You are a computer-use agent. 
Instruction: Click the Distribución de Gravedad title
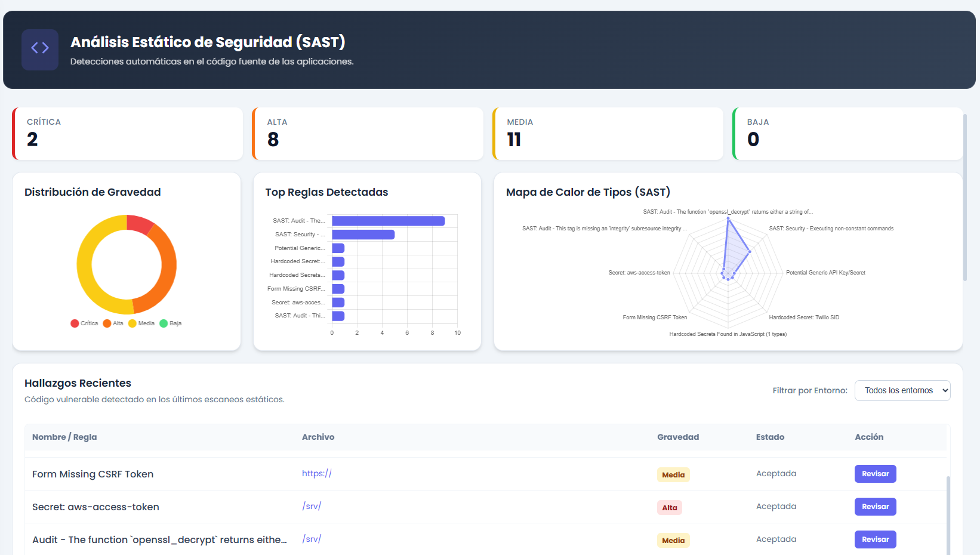point(93,192)
